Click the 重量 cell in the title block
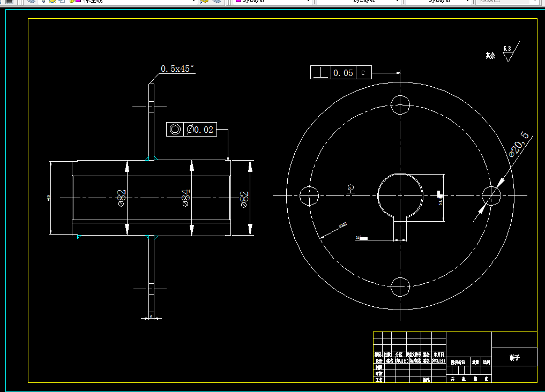The width and height of the screenshot is (545, 392). (475, 362)
